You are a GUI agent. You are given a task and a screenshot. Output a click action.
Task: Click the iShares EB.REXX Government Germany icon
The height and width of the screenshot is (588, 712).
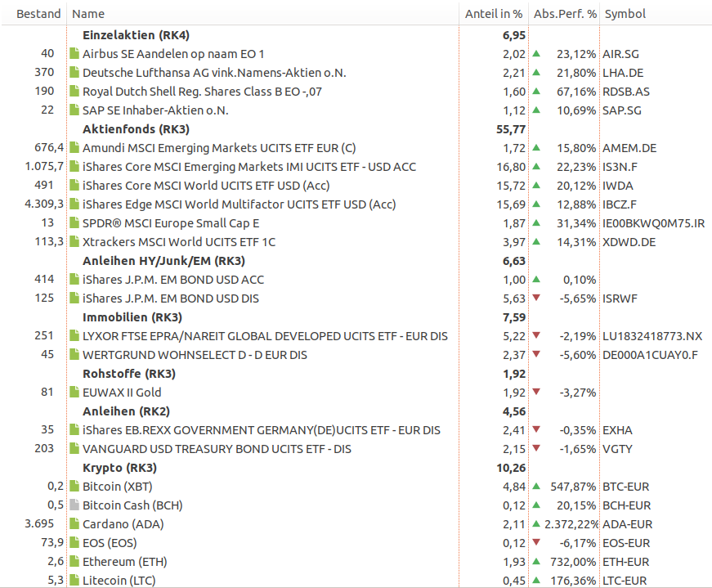[74, 430]
